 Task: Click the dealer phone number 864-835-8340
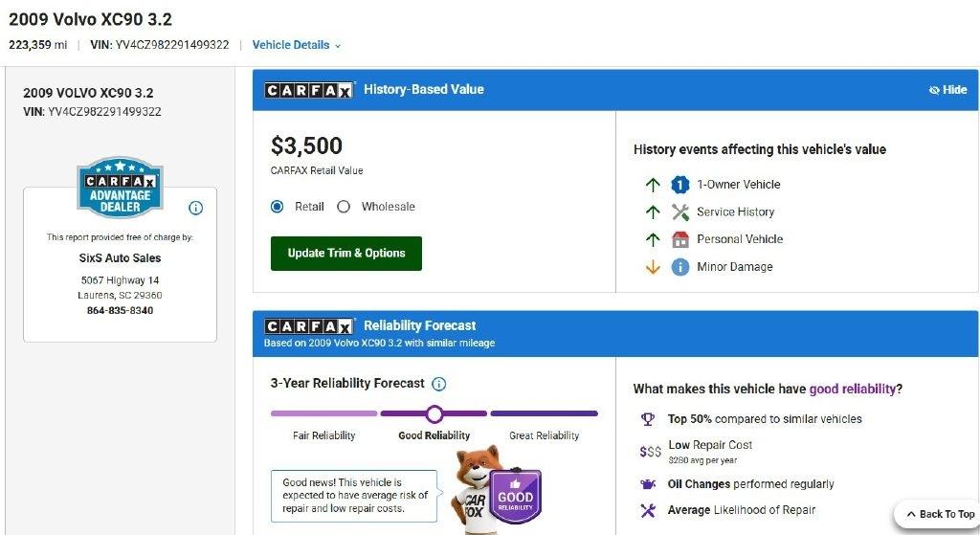(x=120, y=310)
